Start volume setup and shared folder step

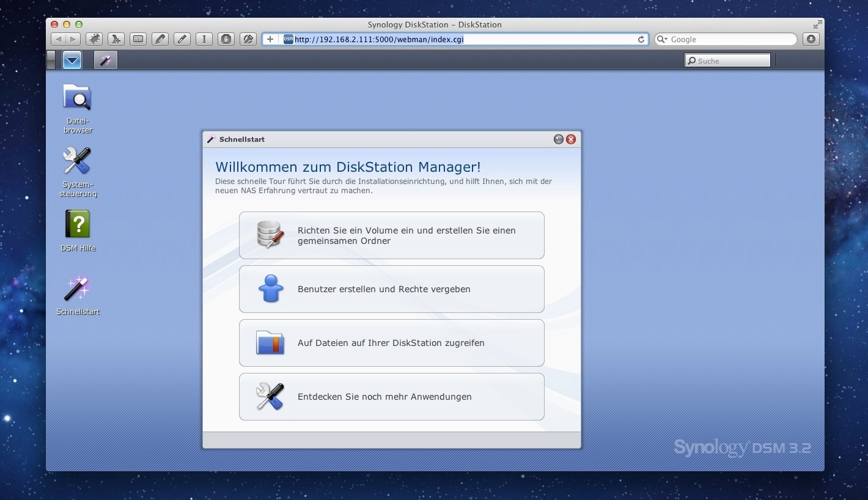coord(392,235)
